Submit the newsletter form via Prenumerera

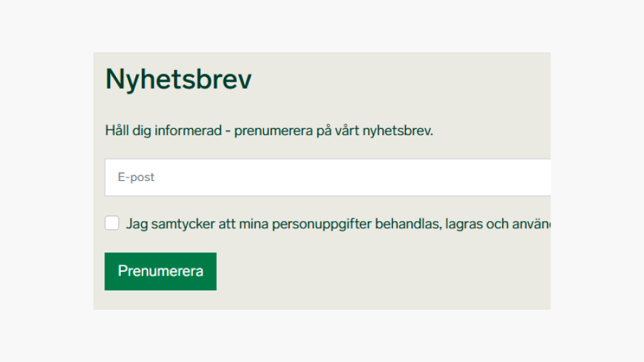tap(160, 271)
